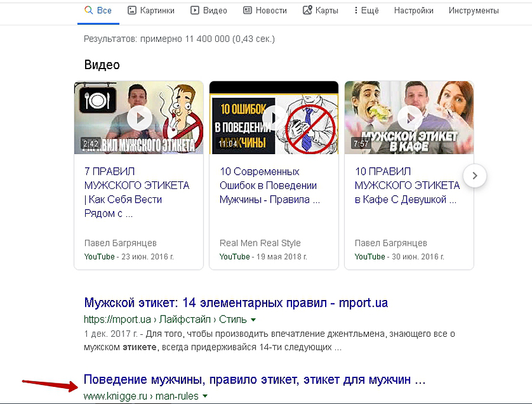Screen dimensions: 532x404
Task: Open Мужской этикет: 14 элементарных правил link
Action: [x=236, y=303]
